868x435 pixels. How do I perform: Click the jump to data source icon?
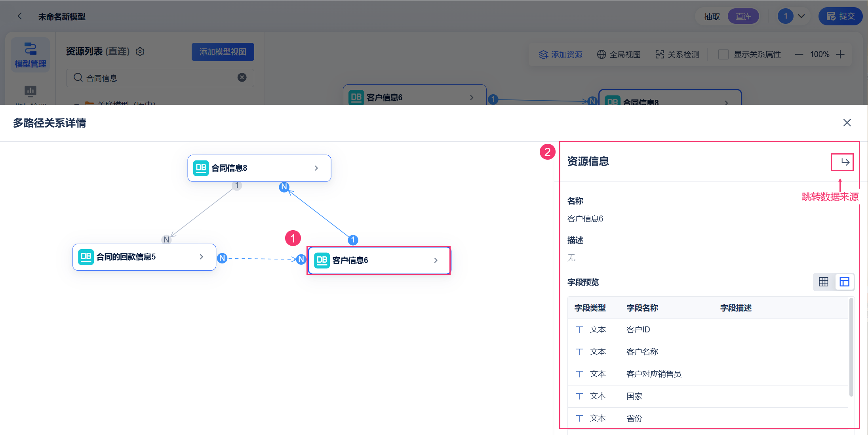[x=845, y=162]
